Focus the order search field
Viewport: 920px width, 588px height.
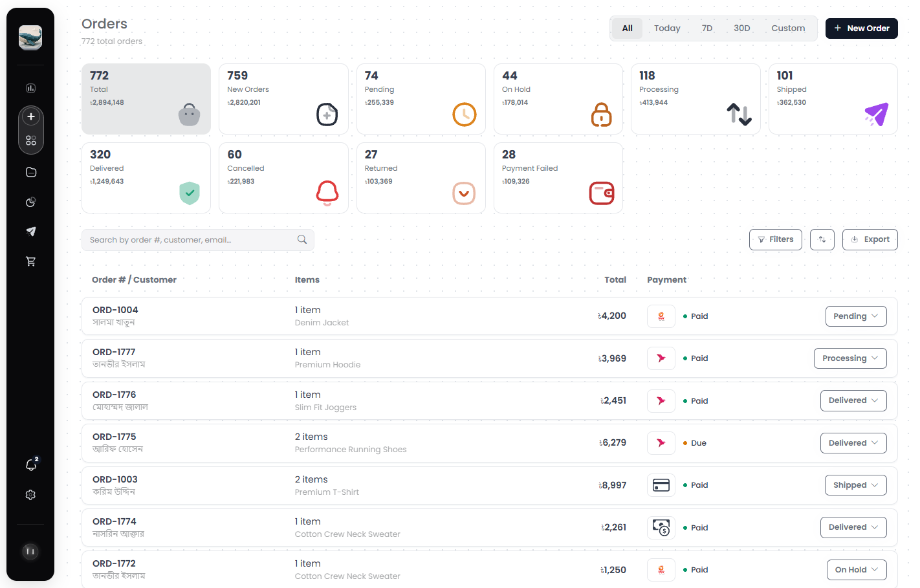198,240
